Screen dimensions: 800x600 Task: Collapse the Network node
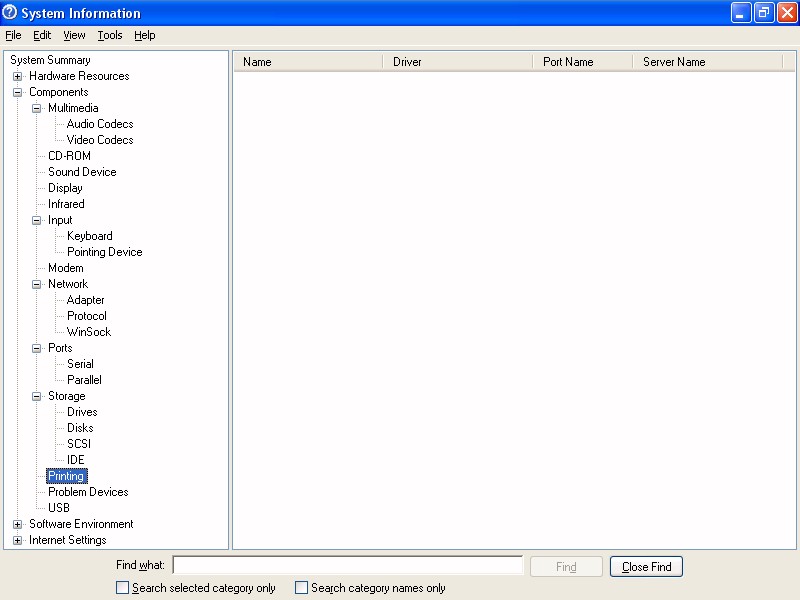36,284
